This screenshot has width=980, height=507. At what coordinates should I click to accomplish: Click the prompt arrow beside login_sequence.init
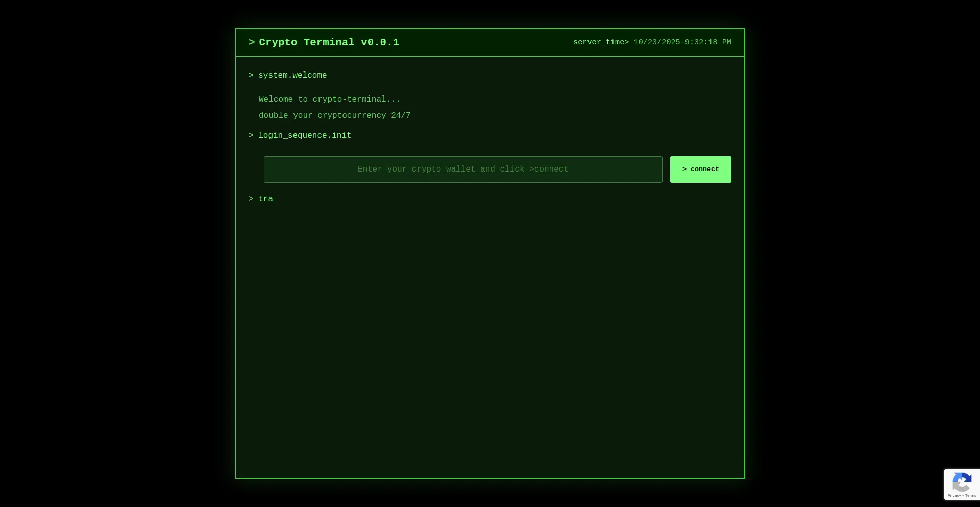[x=251, y=136]
